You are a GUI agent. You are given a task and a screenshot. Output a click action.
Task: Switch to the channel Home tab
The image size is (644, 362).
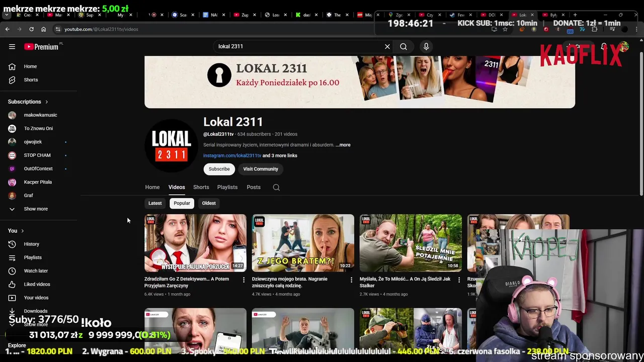click(152, 187)
